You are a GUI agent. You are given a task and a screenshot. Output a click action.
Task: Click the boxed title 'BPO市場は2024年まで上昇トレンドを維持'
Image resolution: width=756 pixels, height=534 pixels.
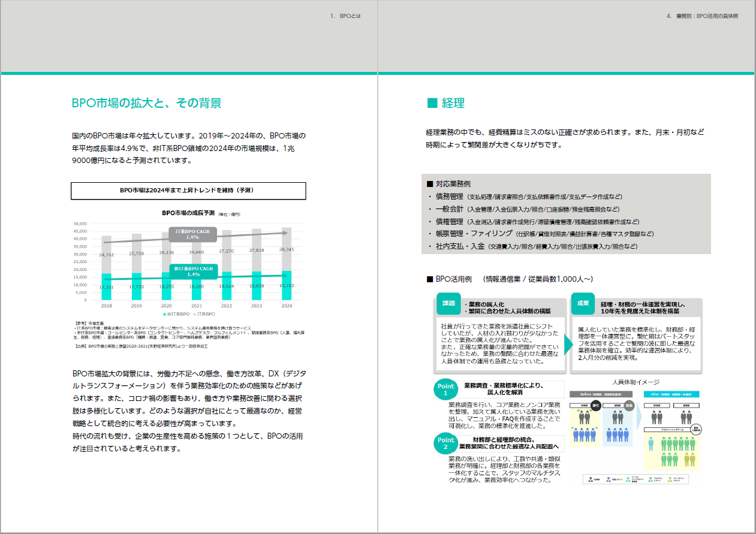click(188, 191)
